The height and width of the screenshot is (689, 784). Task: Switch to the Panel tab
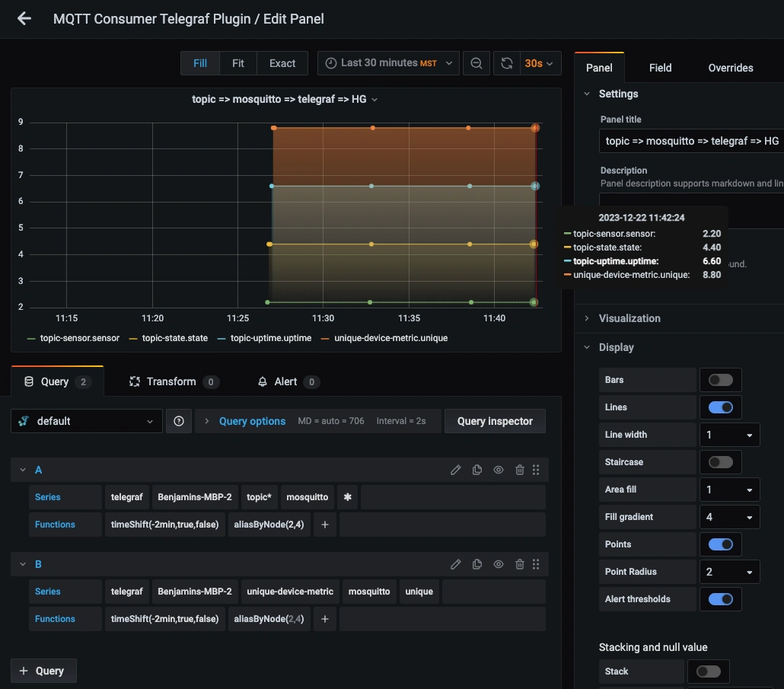(x=599, y=68)
